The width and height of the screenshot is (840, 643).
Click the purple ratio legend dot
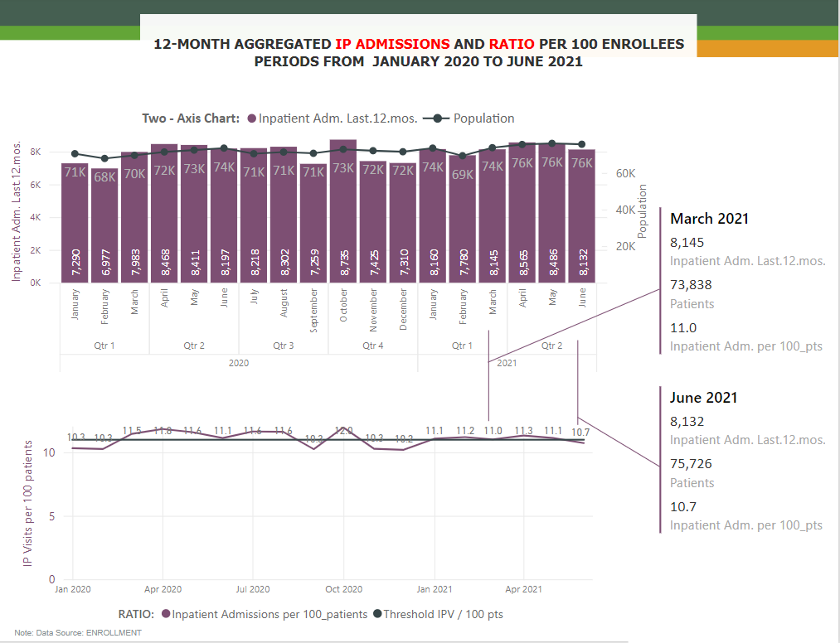pos(166,613)
